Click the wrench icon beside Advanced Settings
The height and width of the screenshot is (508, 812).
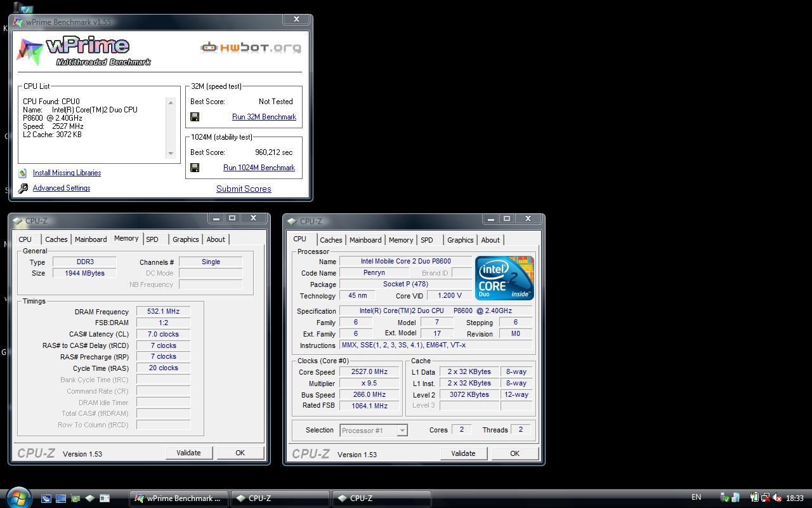pos(23,188)
